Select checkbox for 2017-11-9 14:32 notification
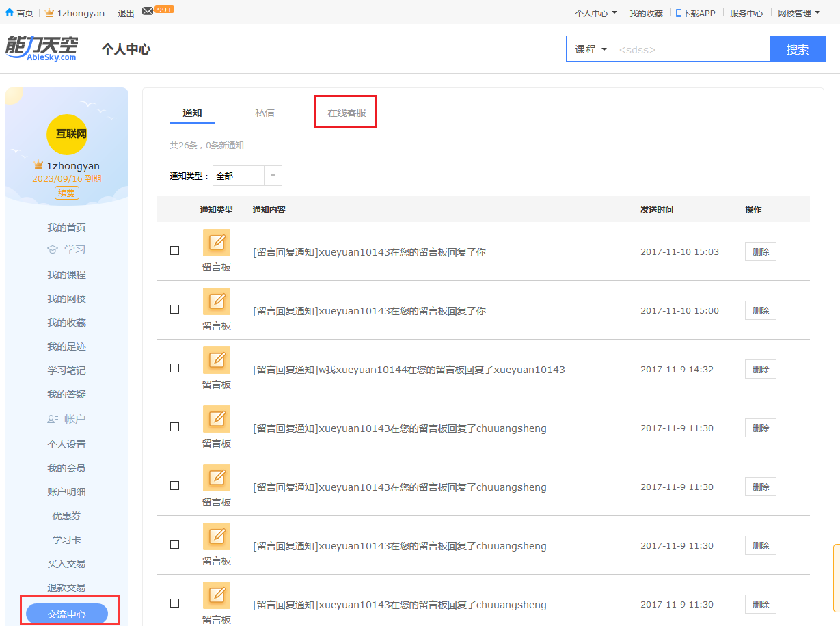840x626 pixels. pyautogui.click(x=174, y=368)
